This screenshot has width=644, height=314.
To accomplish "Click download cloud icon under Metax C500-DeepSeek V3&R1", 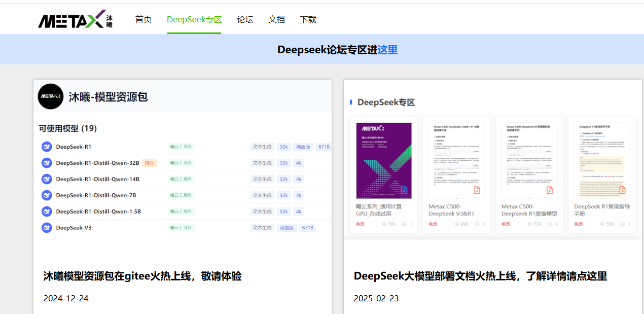I will [478, 224].
